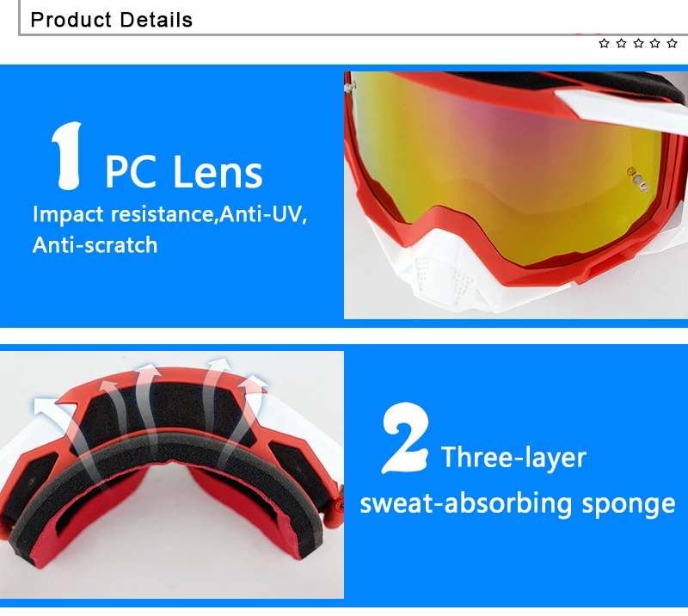688x616 pixels.
Task: Open the sponge padding goggle photo
Action: tap(171, 475)
